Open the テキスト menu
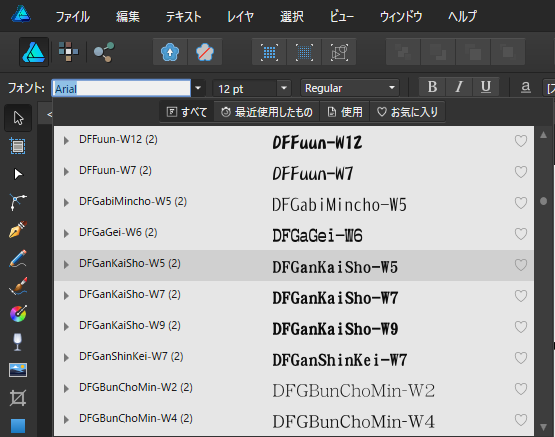 click(x=184, y=17)
